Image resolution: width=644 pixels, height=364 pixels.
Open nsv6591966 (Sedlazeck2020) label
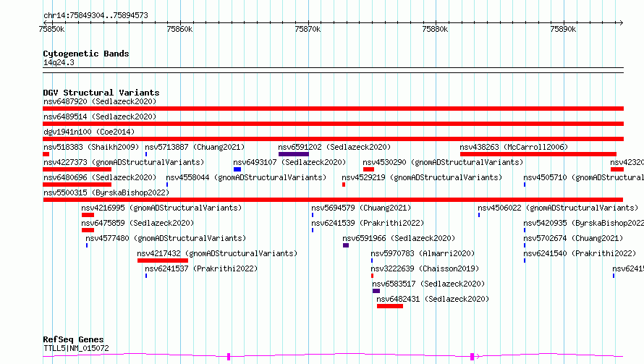(399, 238)
